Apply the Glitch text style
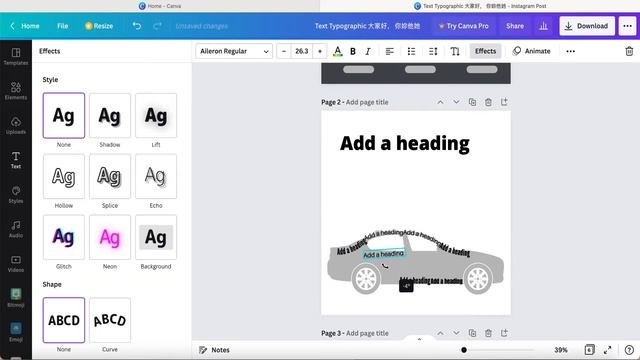 point(64,237)
